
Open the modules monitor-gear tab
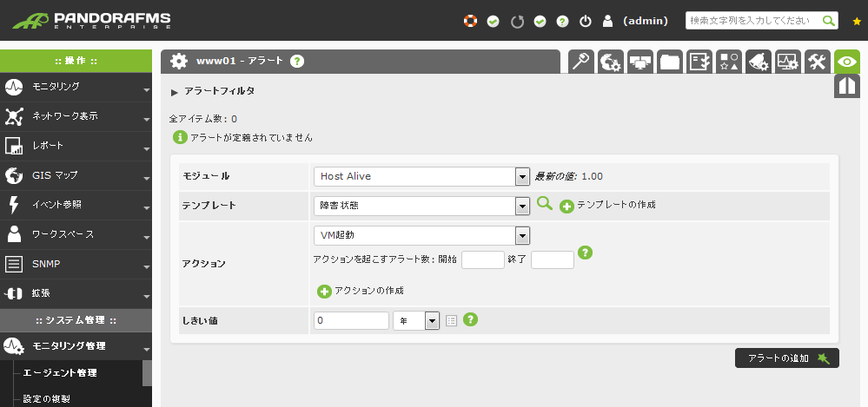pyautogui.click(x=788, y=62)
